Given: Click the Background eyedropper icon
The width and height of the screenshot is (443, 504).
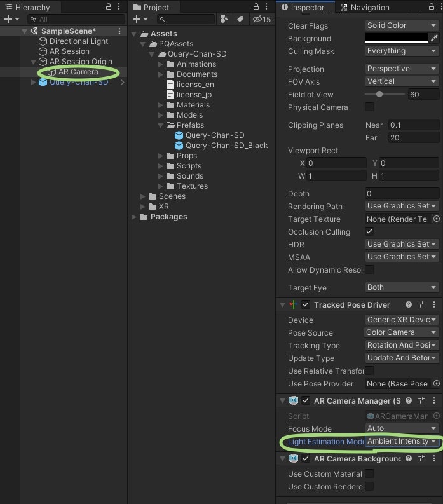Looking at the screenshot, I should click(434, 38).
